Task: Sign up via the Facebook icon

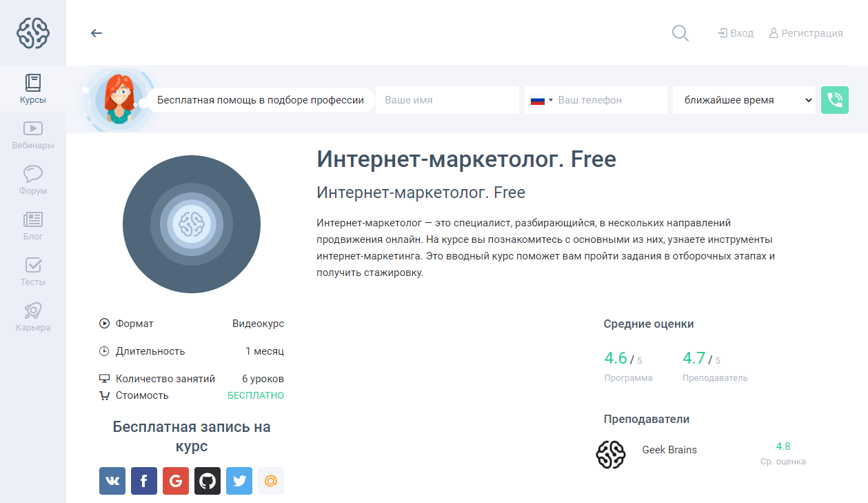Action: [x=144, y=481]
